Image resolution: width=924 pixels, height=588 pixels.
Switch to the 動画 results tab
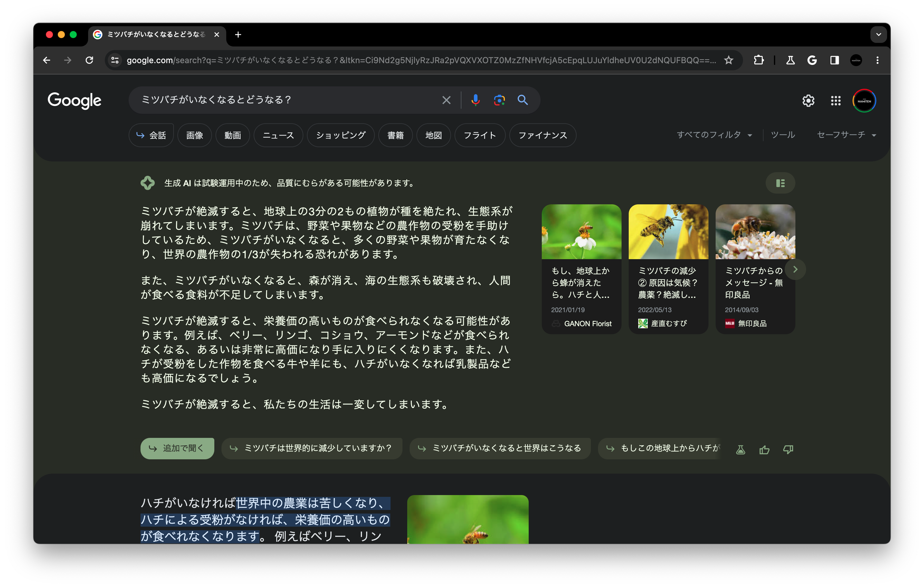232,135
